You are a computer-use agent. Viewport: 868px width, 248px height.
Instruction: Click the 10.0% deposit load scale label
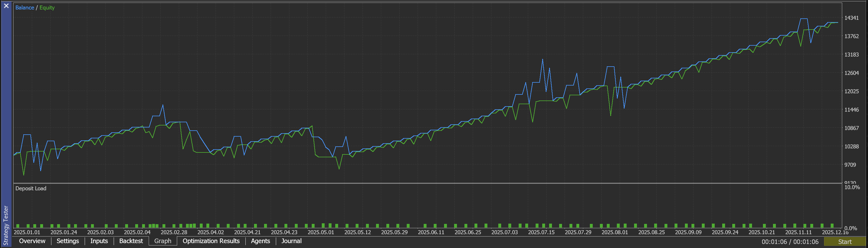click(x=852, y=187)
